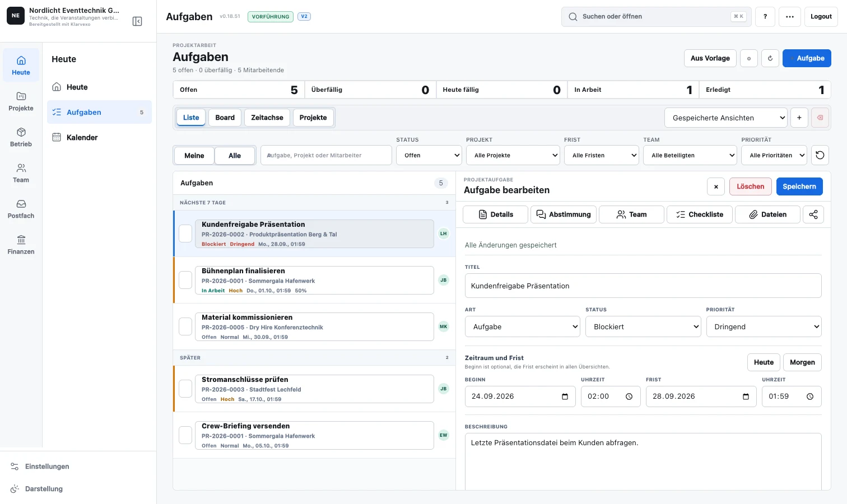Viewport: 847px width, 504px height.
Task: Click the Löschen button
Action: point(751,186)
